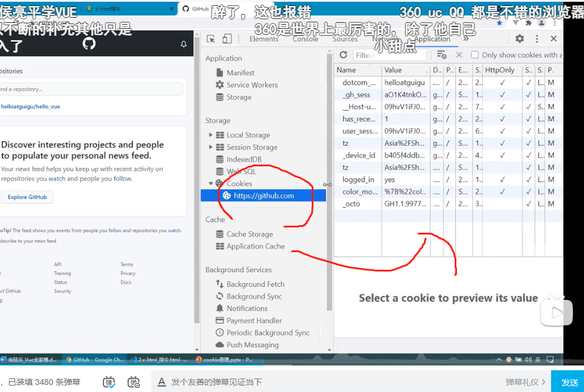Screen dimensions: 584x392
Task: Open Payment Handler service
Action: click(x=249, y=320)
